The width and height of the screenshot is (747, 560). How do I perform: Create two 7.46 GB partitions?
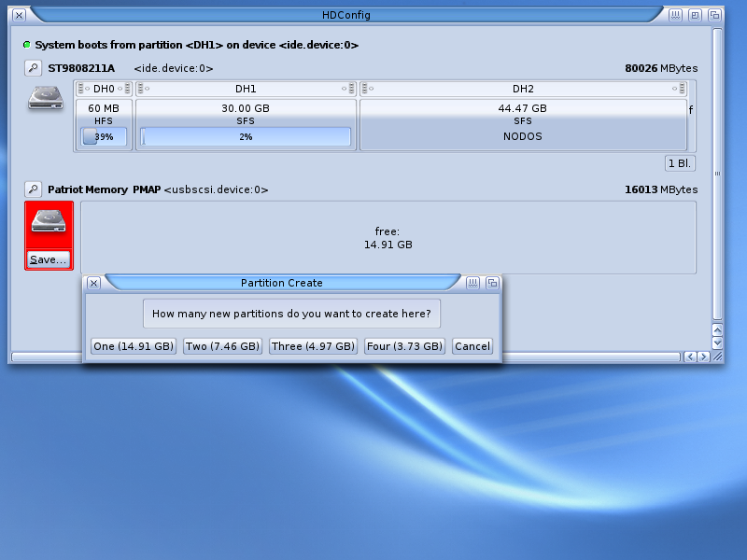coord(222,346)
